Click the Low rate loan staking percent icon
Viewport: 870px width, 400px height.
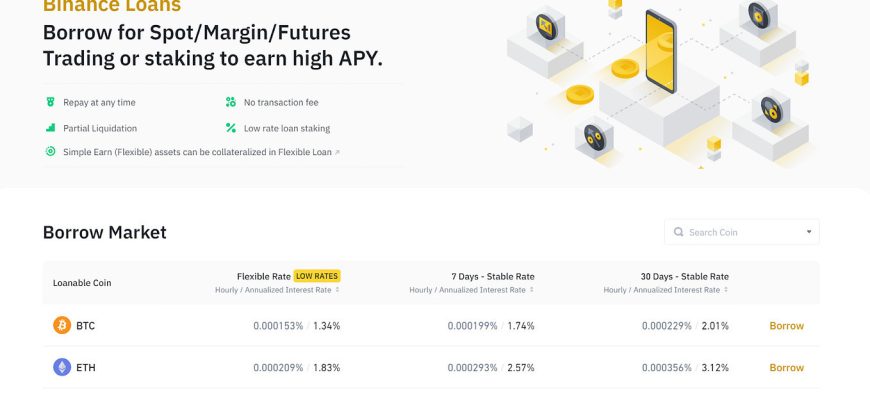click(x=231, y=128)
